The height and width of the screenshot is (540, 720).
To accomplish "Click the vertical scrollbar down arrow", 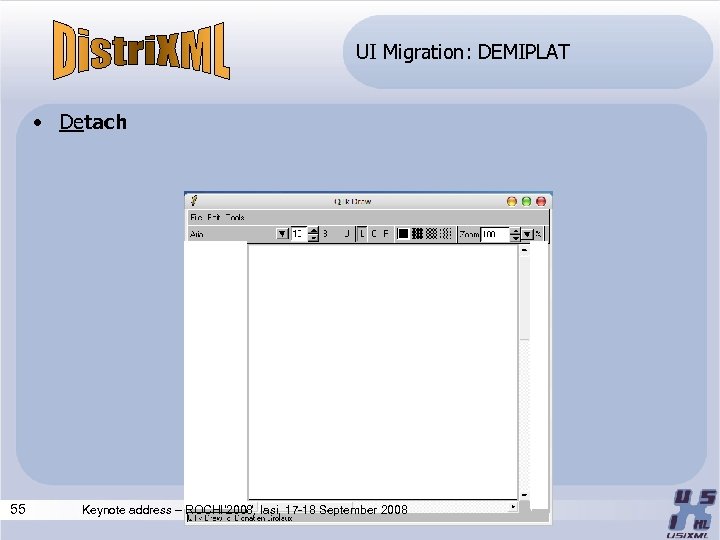I will (524, 495).
